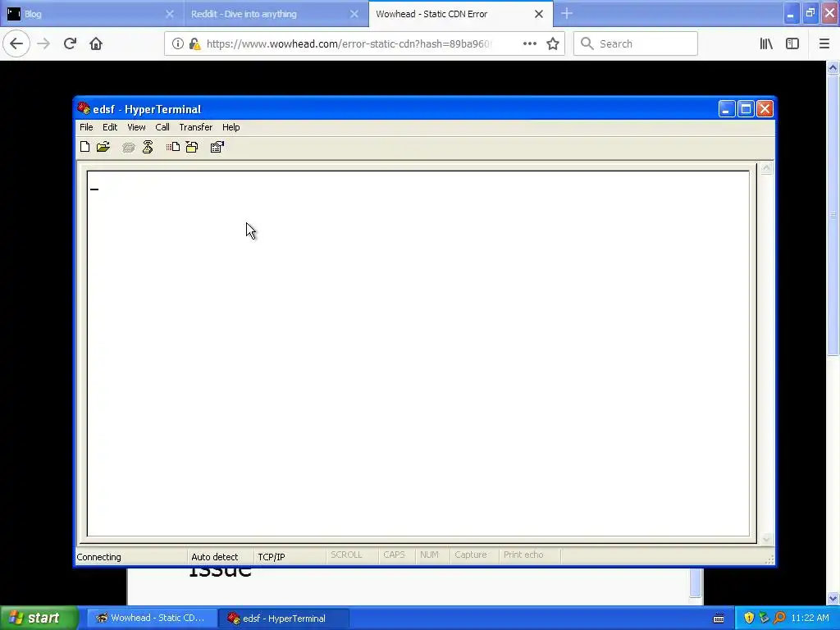Bookmark this page with the star
The image size is (840, 630).
pyautogui.click(x=553, y=43)
